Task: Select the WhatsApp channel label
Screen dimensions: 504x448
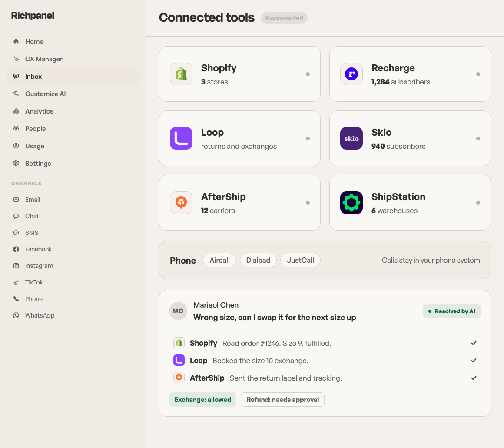Action: click(40, 315)
